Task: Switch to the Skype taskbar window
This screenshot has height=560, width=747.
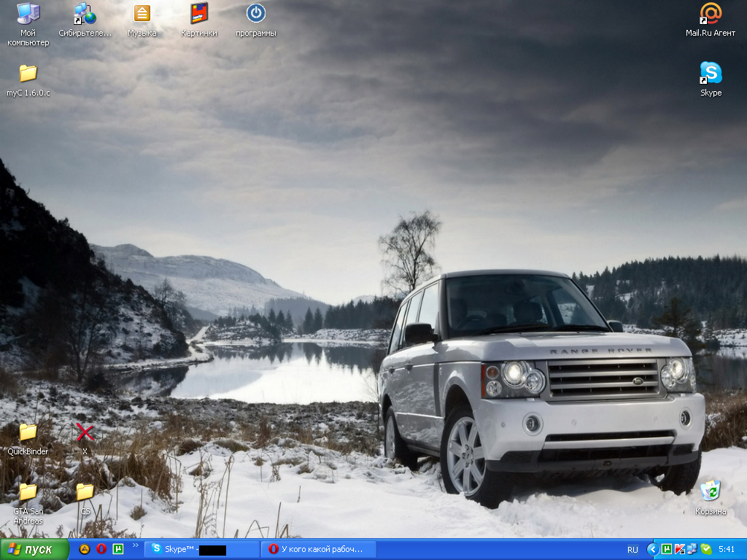Action: pyautogui.click(x=202, y=549)
